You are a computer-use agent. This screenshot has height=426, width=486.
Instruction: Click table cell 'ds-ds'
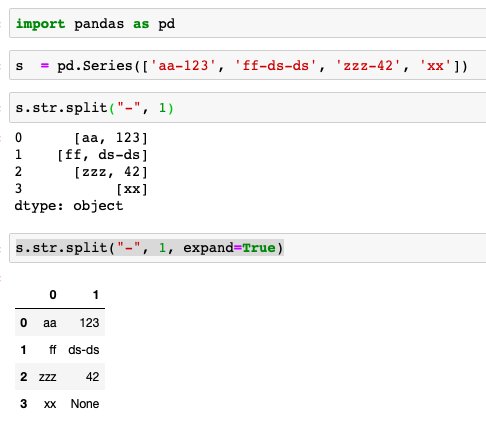click(84, 350)
